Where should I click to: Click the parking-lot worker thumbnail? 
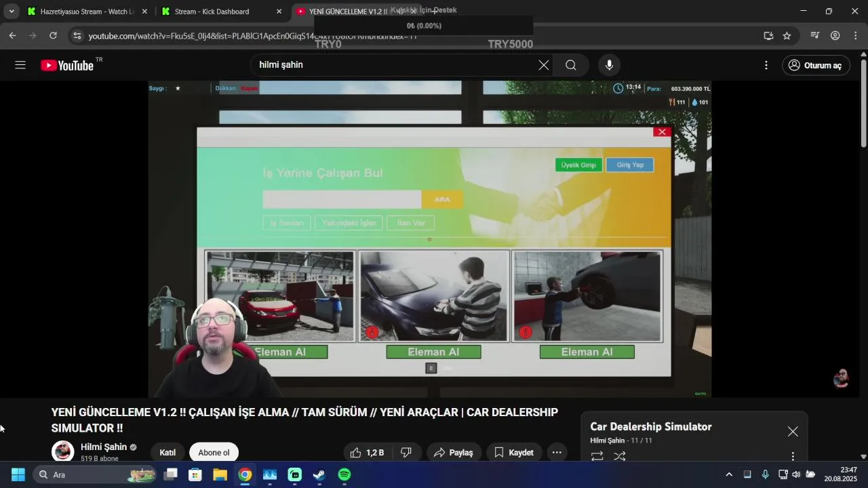[280, 296]
